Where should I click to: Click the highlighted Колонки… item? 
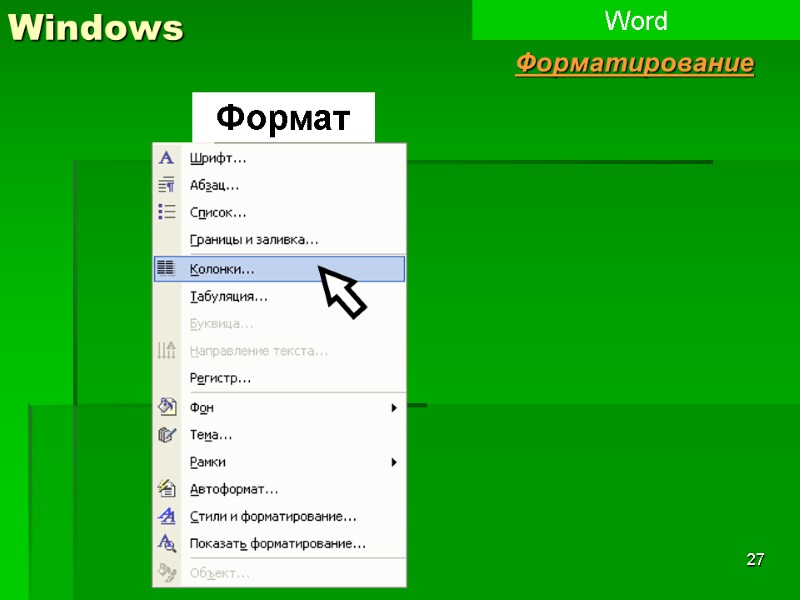point(280,269)
